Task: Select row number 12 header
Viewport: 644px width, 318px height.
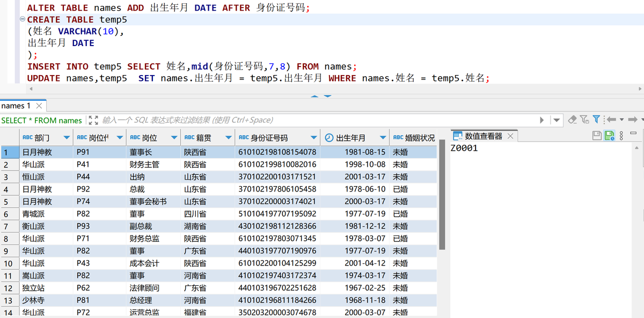Action: 9,288
